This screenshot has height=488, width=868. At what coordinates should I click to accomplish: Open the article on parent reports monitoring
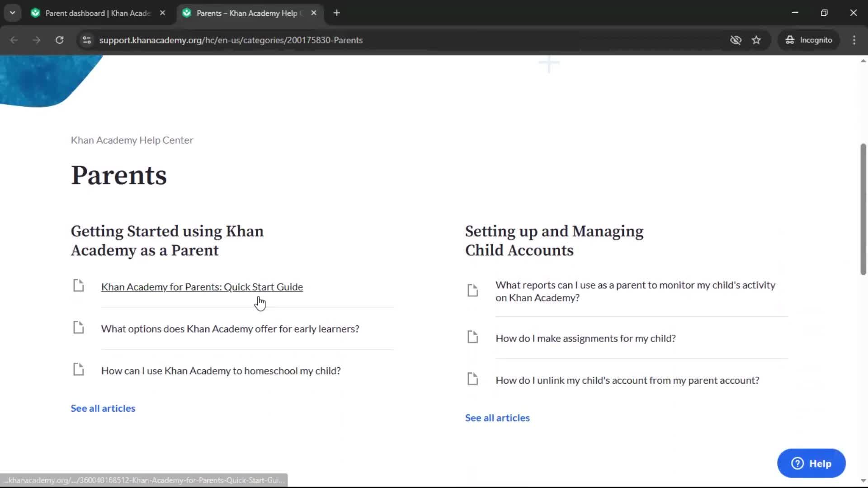635,291
